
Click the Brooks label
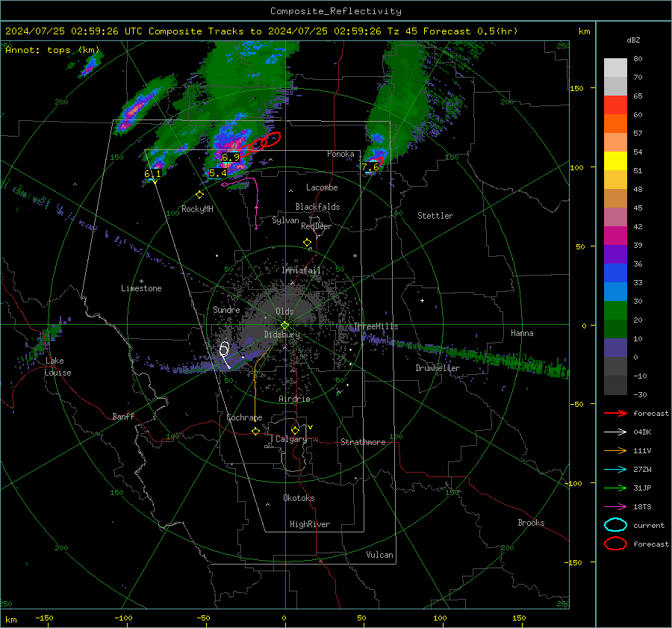pos(531,523)
